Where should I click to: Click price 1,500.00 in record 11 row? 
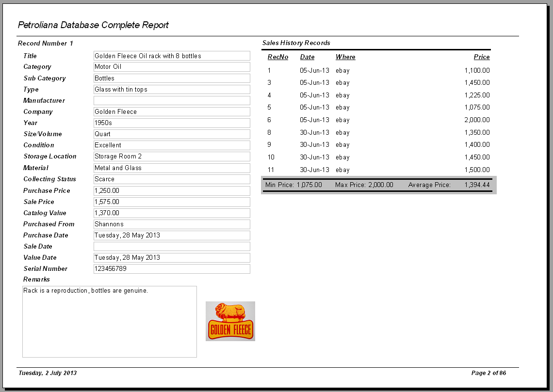(x=477, y=170)
